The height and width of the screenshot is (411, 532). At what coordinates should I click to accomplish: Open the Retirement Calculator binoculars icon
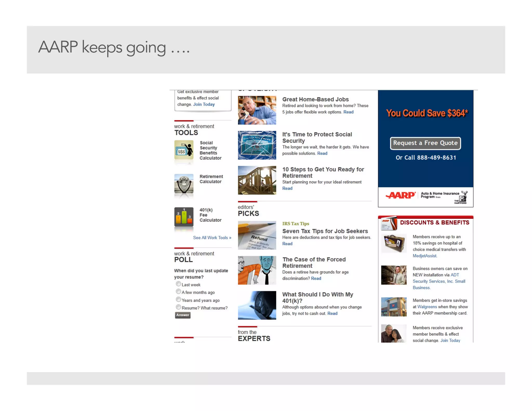[184, 184]
